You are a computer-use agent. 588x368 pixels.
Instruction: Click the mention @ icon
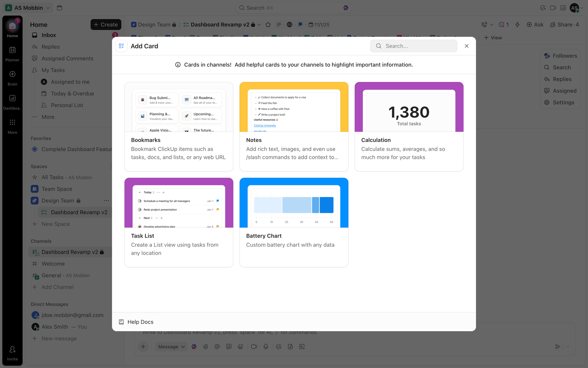point(217,347)
